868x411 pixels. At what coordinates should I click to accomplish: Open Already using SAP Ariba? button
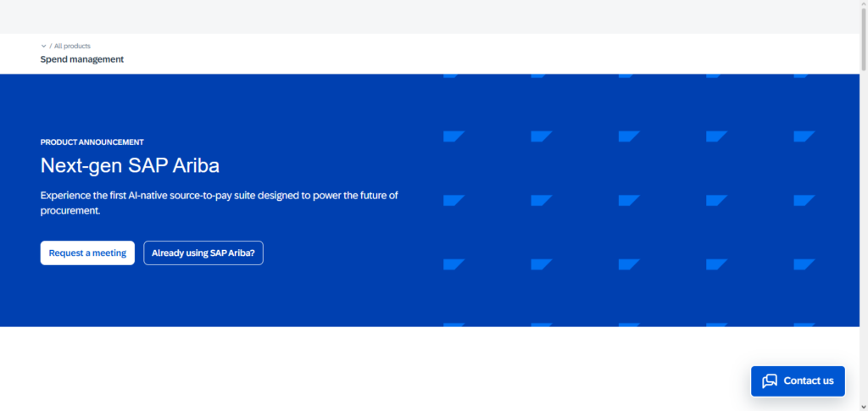203,253
